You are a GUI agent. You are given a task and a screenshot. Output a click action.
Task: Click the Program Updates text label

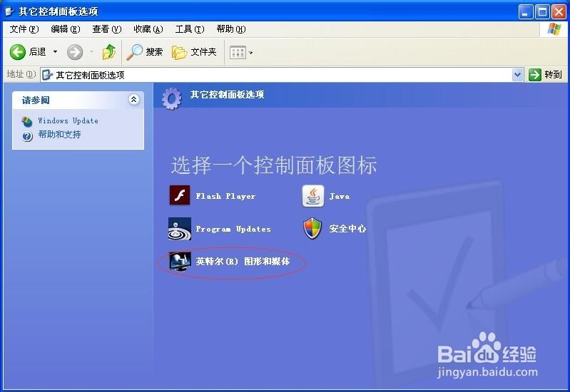pos(233,229)
